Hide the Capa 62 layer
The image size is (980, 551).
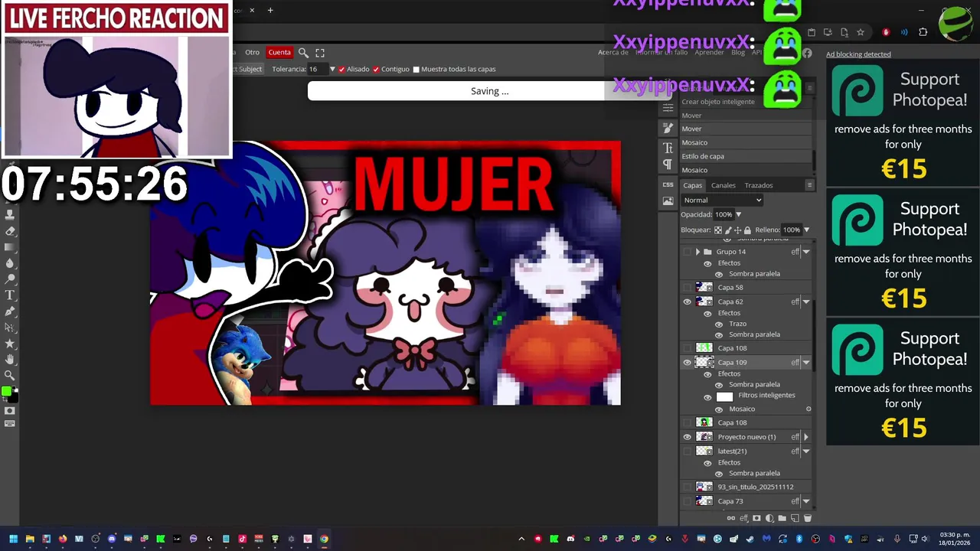[687, 302]
